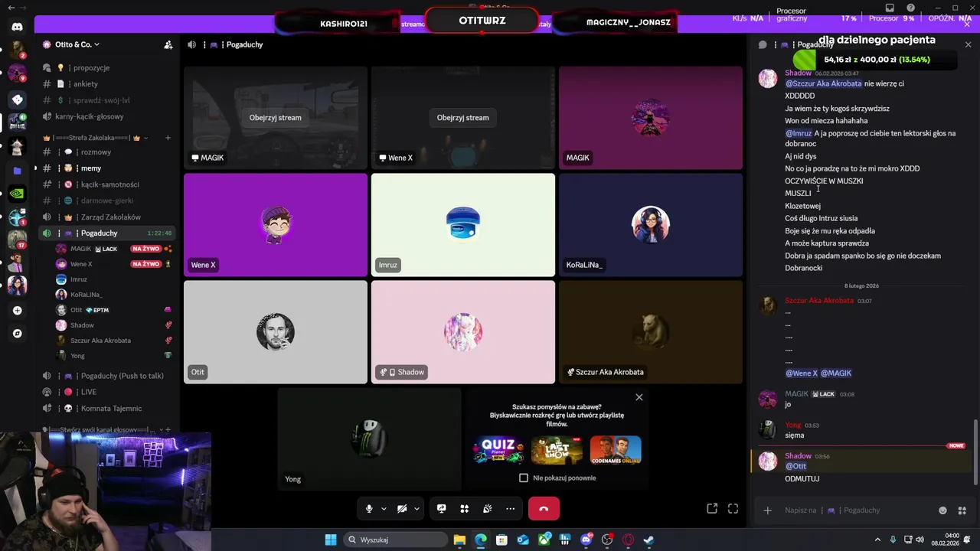
Task: Open activities launcher in call controls
Action: click(464, 509)
